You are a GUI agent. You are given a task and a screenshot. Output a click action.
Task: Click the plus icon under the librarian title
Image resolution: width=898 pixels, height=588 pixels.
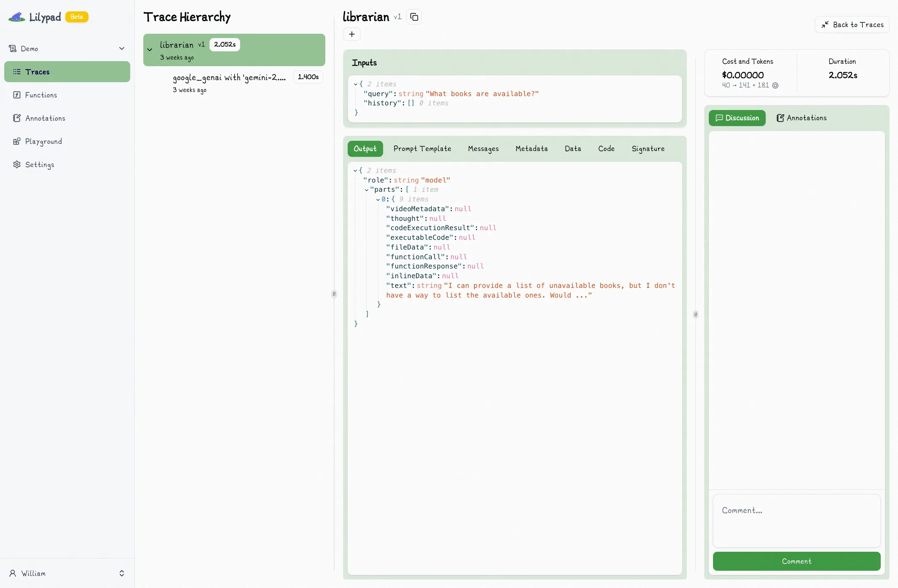[352, 34]
